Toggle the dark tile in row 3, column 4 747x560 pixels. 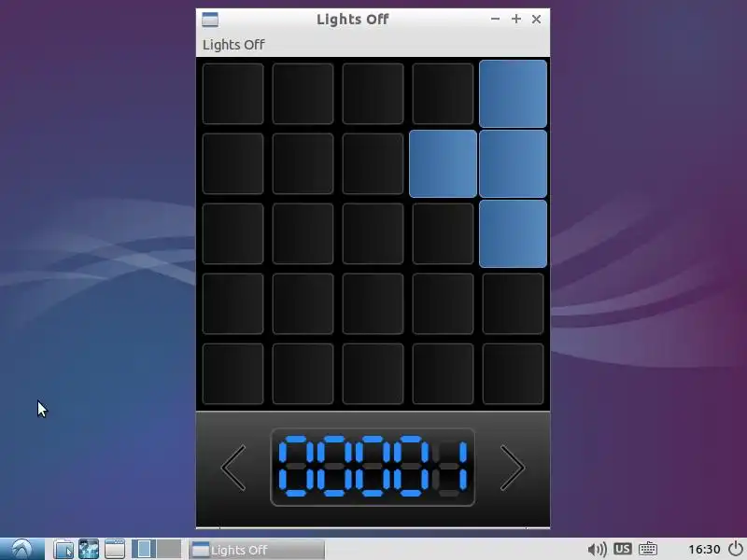pyautogui.click(x=443, y=234)
